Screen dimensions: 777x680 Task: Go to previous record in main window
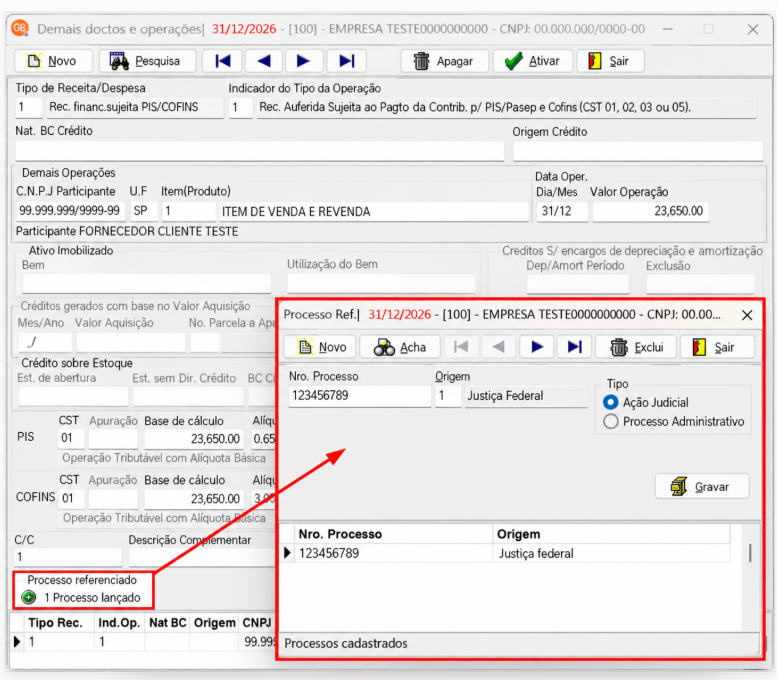263,61
